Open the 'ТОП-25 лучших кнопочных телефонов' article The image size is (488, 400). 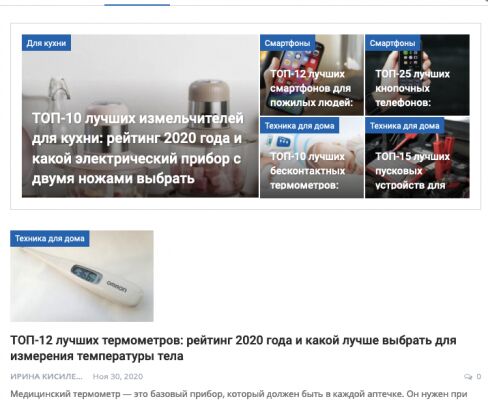412,88
